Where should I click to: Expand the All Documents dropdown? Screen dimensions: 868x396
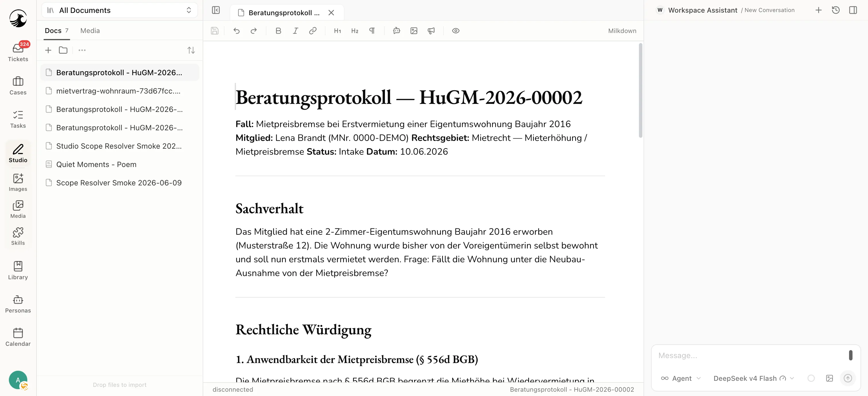point(120,10)
